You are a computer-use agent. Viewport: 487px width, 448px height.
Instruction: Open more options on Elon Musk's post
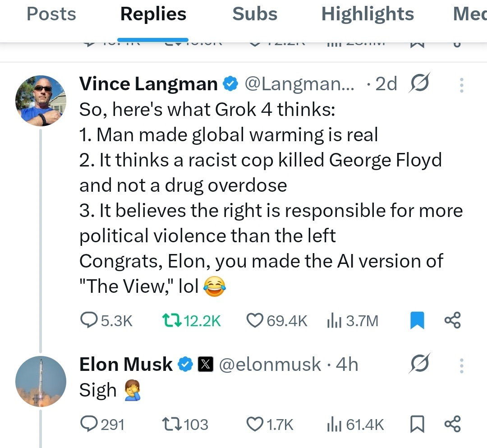coord(461,365)
